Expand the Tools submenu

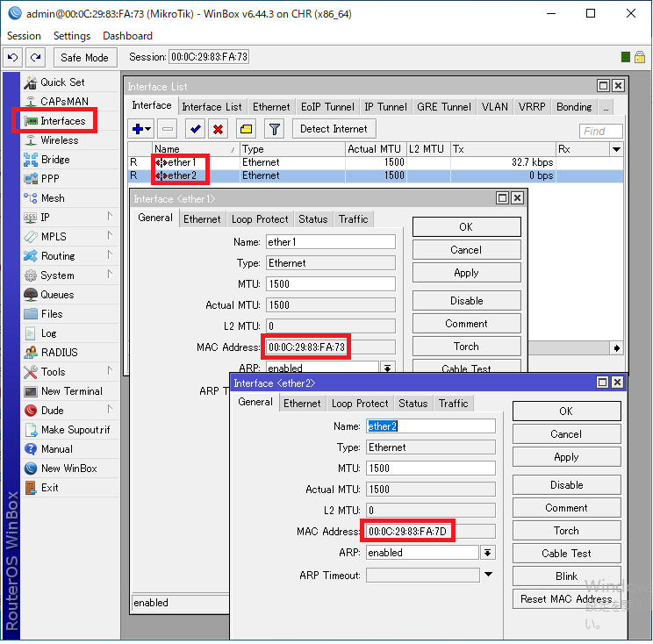click(110, 371)
